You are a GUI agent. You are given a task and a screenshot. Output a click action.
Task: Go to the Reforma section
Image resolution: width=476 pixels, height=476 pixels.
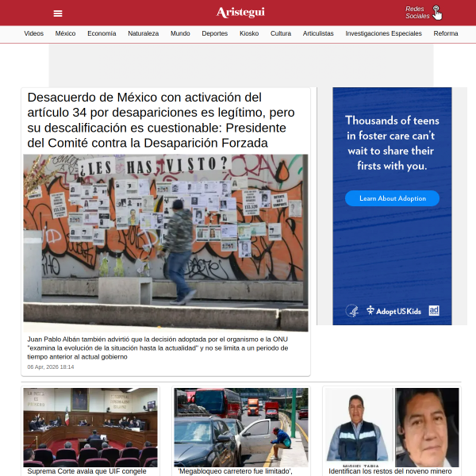click(x=446, y=33)
